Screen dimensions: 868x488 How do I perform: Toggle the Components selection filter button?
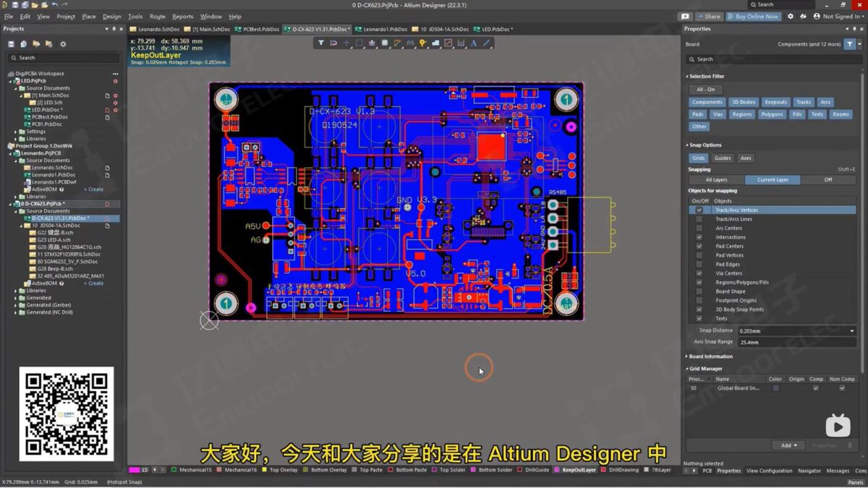[x=707, y=102]
